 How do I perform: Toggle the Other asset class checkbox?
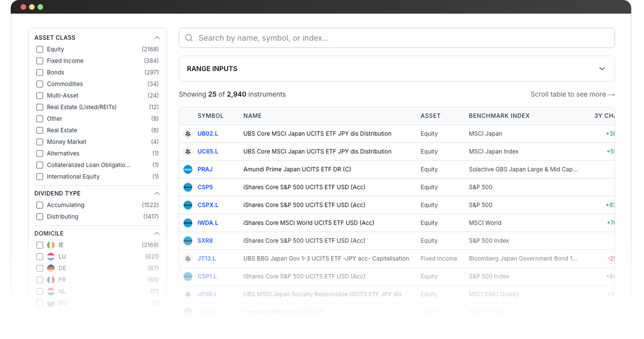(39, 119)
